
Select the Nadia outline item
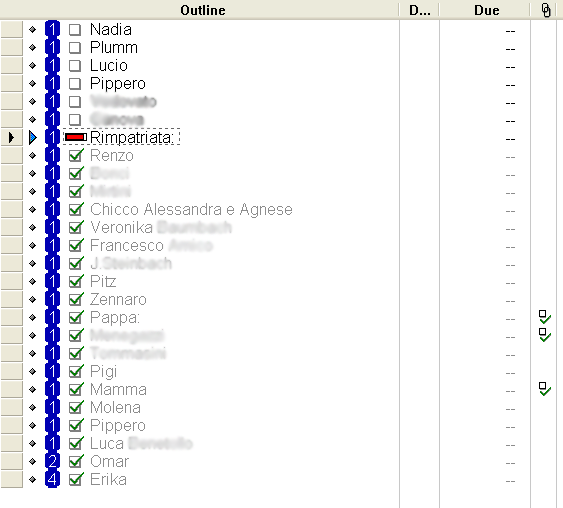(x=111, y=29)
